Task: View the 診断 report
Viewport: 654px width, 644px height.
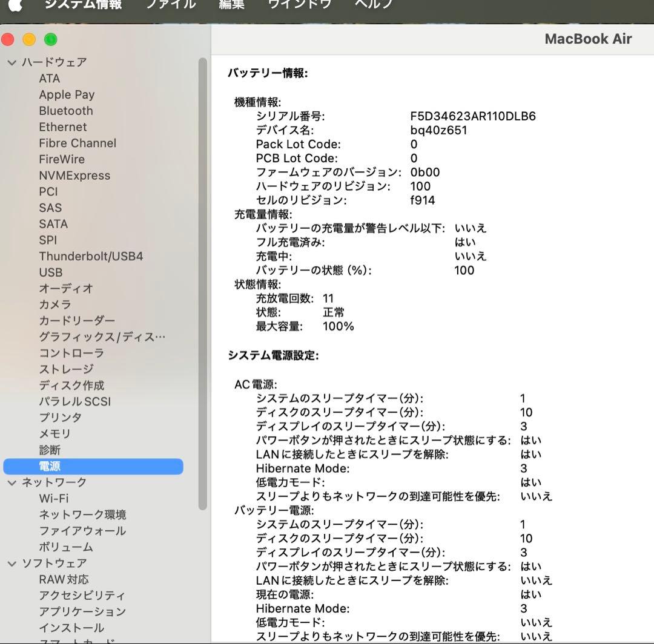Action: (48, 450)
